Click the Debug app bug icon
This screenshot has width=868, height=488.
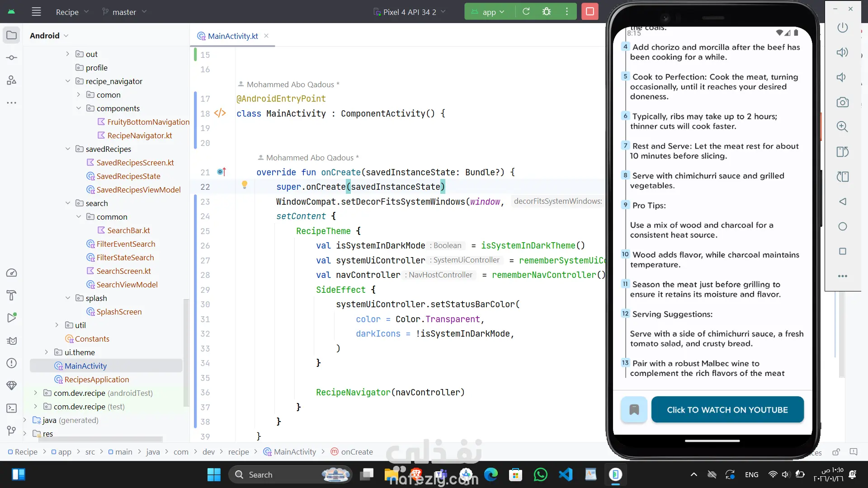click(547, 12)
